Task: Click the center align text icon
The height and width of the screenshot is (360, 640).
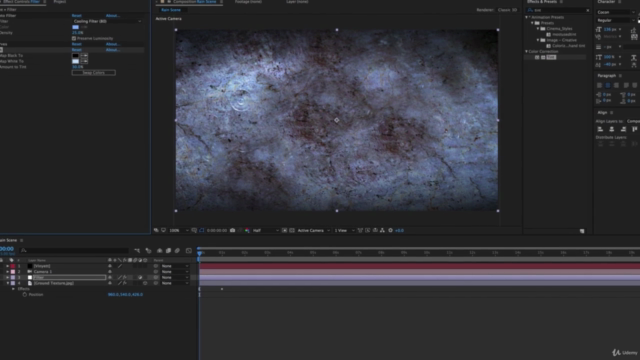Action: coord(608,85)
